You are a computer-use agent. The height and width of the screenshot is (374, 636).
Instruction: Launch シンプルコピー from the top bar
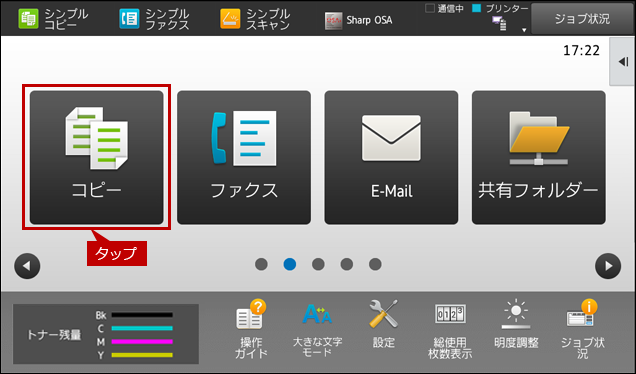(53, 19)
